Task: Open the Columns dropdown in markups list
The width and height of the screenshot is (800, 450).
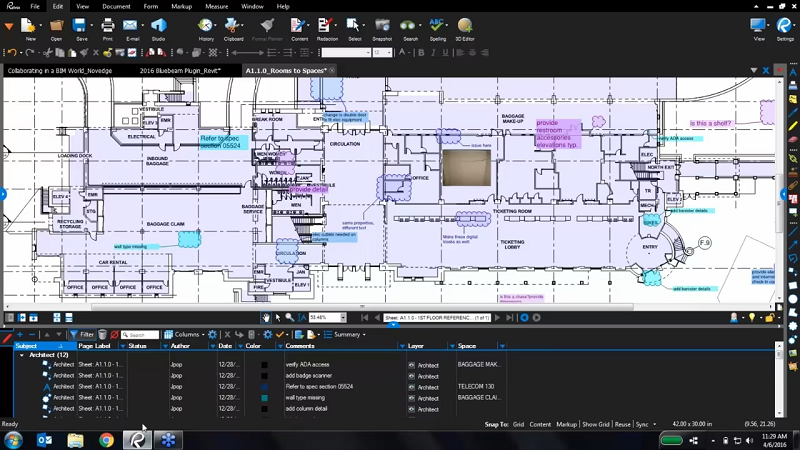Action: point(184,335)
